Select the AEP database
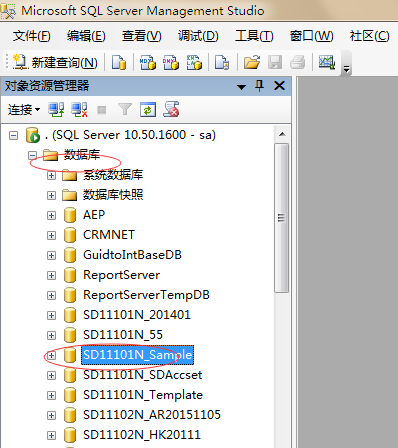Viewport: 398px width, 448px height. (x=94, y=215)
